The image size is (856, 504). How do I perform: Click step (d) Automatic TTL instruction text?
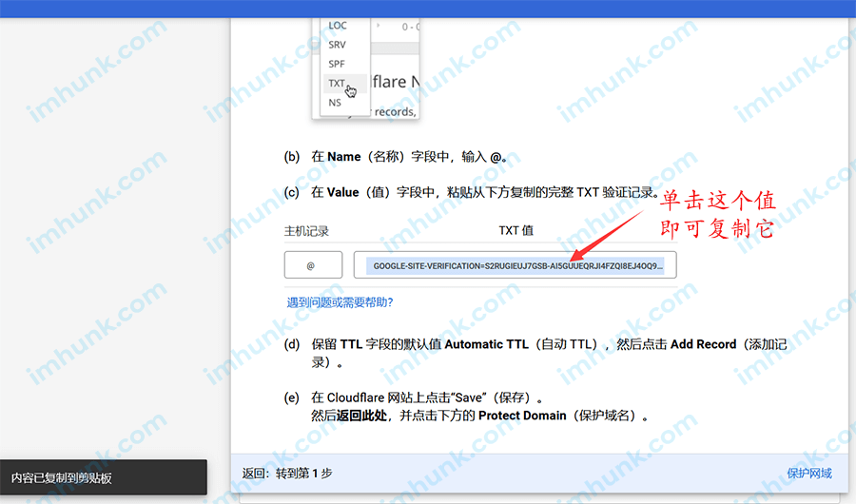pyautogui.click(x=549, y=353)
